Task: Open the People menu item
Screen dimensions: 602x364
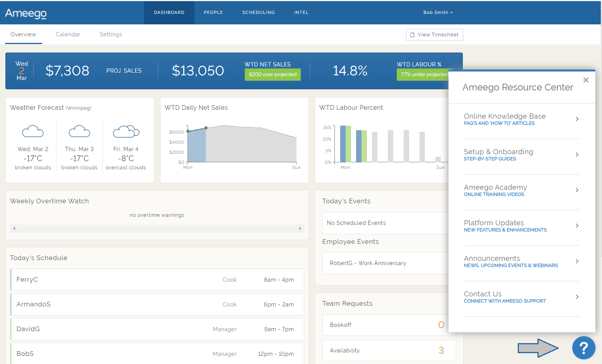Action: (213, 12)
